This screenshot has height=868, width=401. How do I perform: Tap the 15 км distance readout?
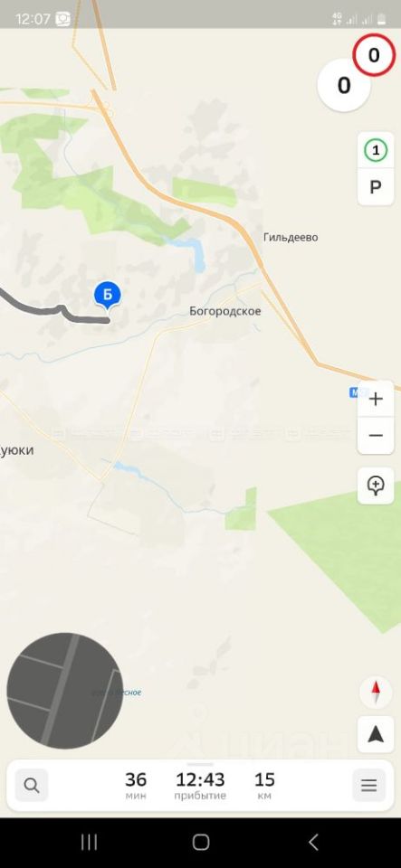pos(264,786)
